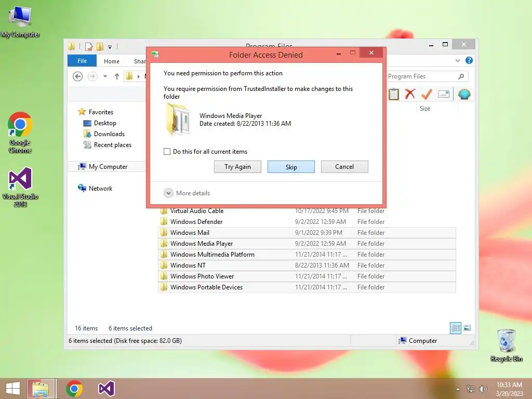This screenshot has width=532, height=399.
Task: Click the volume speaker tray icon
Action: [483, 389]
